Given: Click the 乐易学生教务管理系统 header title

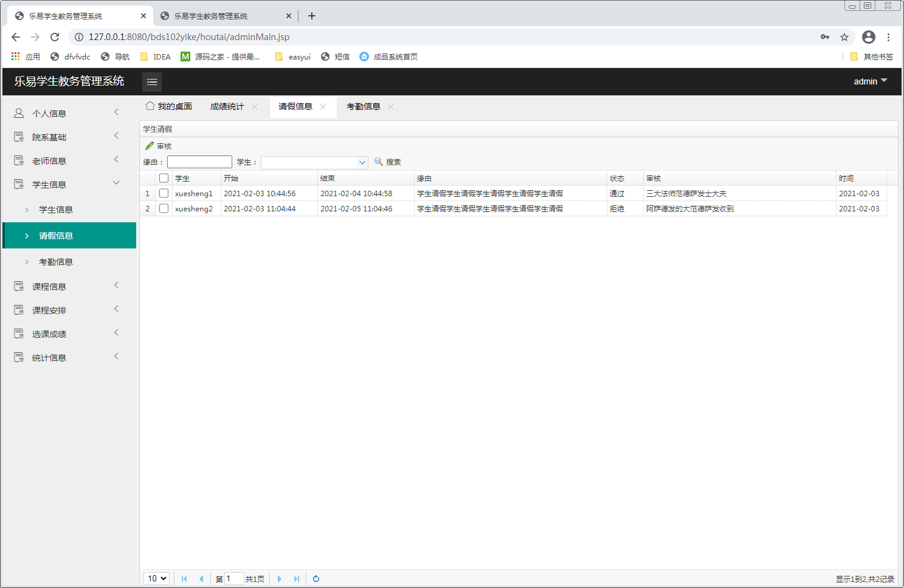Looking at the screenshot, I should pos(69,81).
